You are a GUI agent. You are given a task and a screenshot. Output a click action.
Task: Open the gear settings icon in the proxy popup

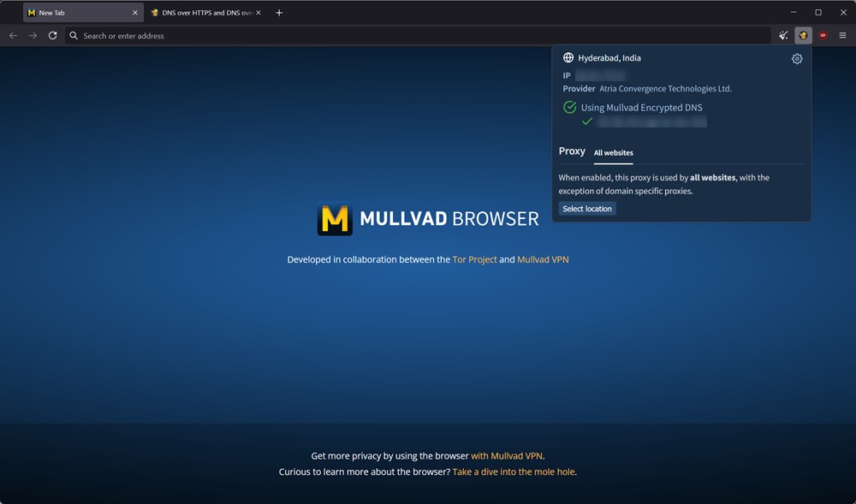(x=797, y=58)
